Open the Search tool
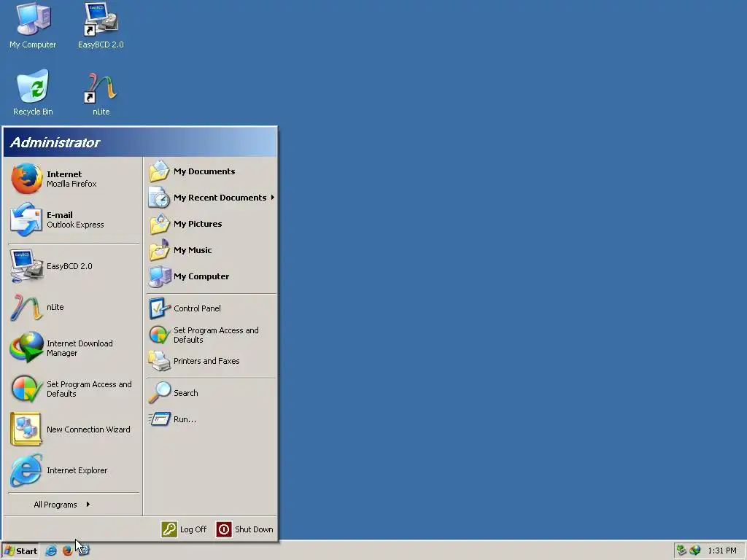The height and width of the screenshot is (560, 747). [212, 393]
